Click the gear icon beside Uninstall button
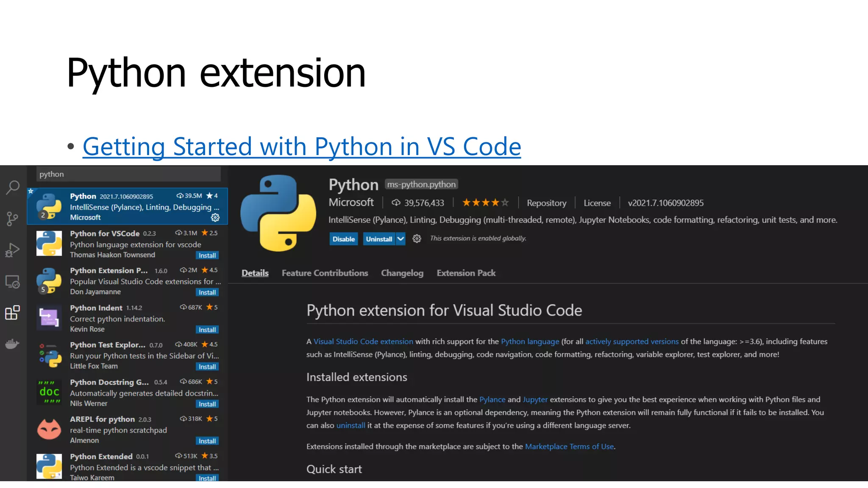 (x=417, y=239)
